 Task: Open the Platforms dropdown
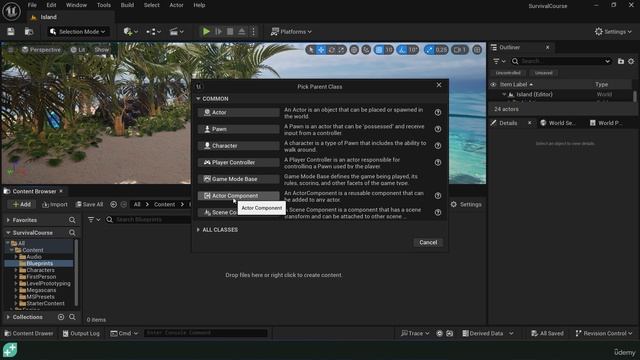(291, 31)
